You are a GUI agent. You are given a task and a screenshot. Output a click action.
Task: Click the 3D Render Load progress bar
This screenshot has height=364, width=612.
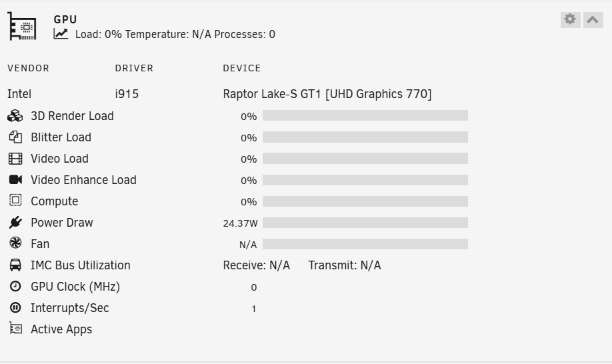(365, 115)
